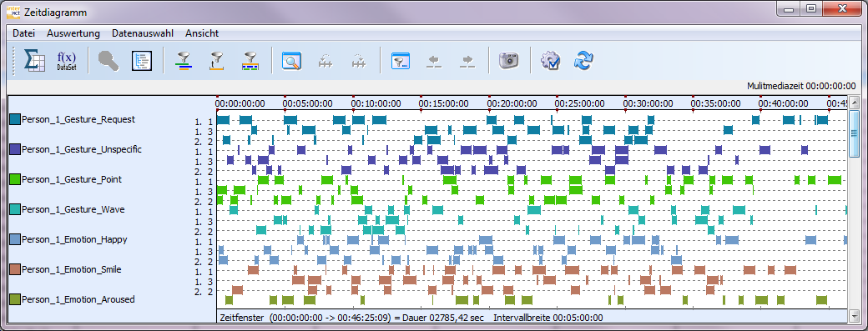Click the 00:20:00:00 timeline marker
Image resolution: width=868 pixels, height=331 pixels.
click(x=512, y=103)
